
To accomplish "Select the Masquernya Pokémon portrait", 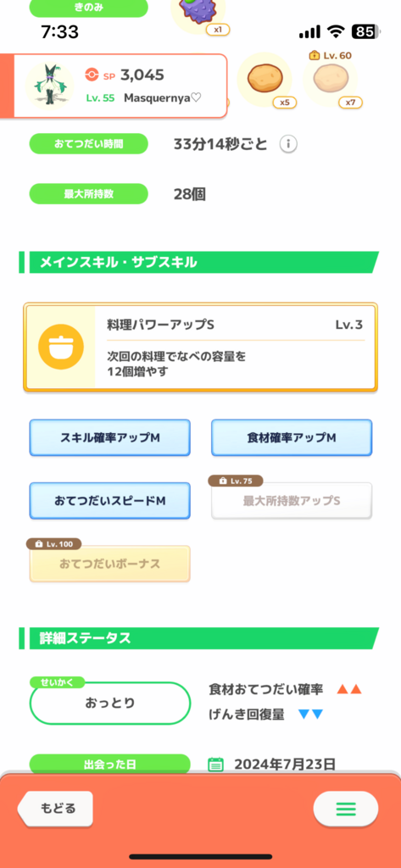I will point(50,86).
